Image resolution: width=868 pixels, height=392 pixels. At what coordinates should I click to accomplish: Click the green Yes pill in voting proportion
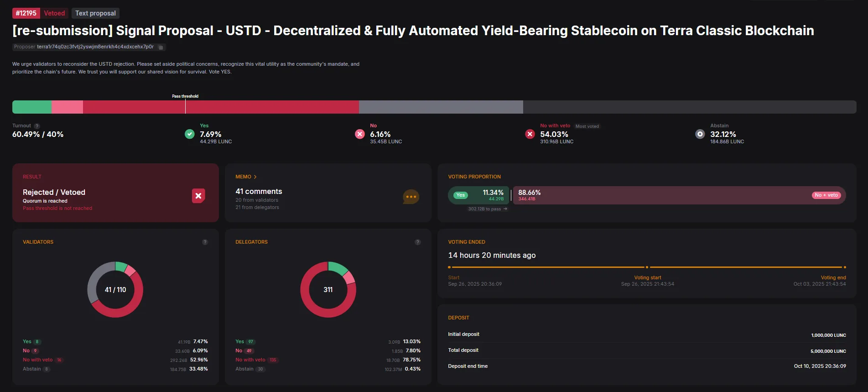461,195
